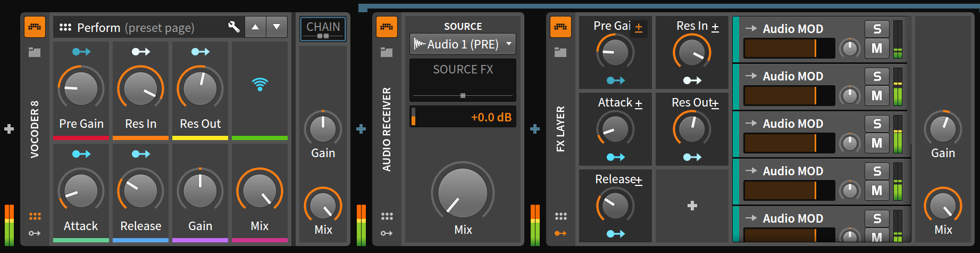This screenshot has width=980, height=253.
Task: Click the FX Layer device power icon
Action: pyautogui.click(x=560, y=27)
